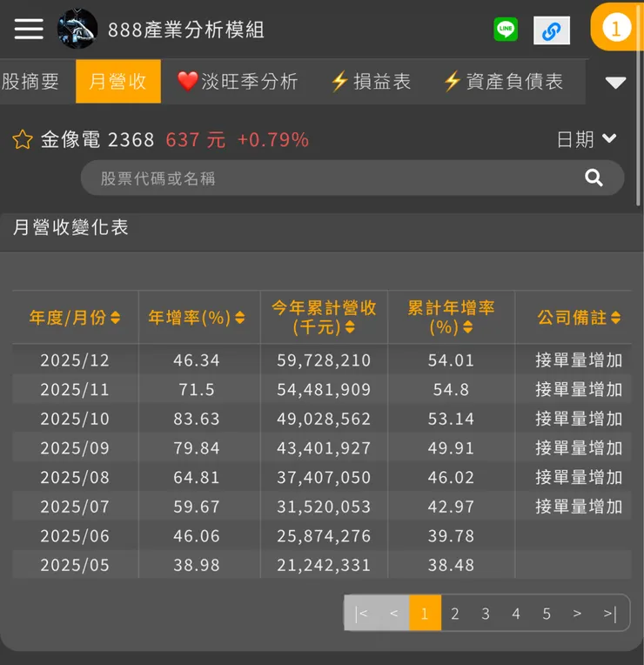644x665 pixels.
Task: Expand more tabs with the white triangle
Action: pos(615,83)
